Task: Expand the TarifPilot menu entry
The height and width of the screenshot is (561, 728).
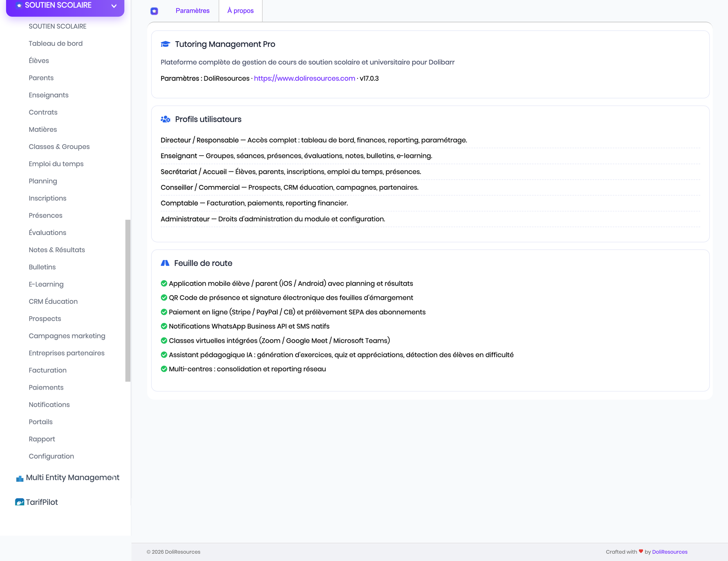Action: (37, 502)
